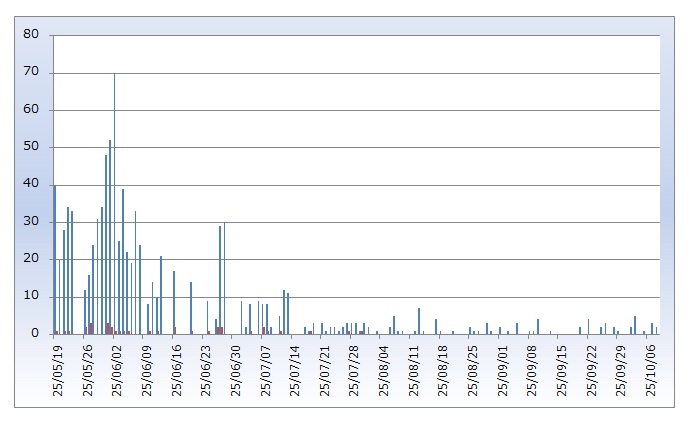This screenshot has width=691, height=422.
Task: Select the 25/08/11 date label
Action: click(x=413, y=368)
